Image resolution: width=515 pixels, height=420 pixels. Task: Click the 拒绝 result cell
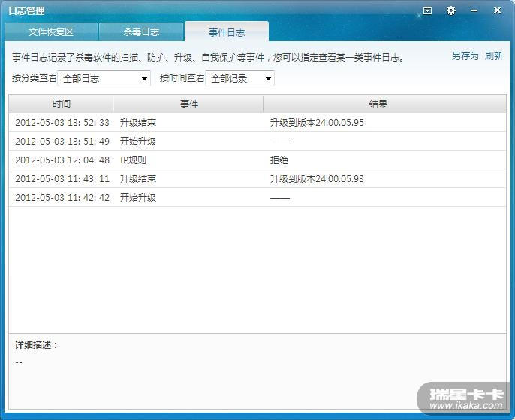pyautogui.click(x=279, y=160)
